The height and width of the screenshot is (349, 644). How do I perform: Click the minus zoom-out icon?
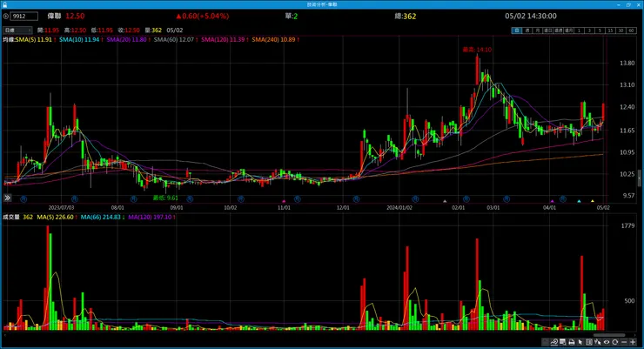[624, 342]
